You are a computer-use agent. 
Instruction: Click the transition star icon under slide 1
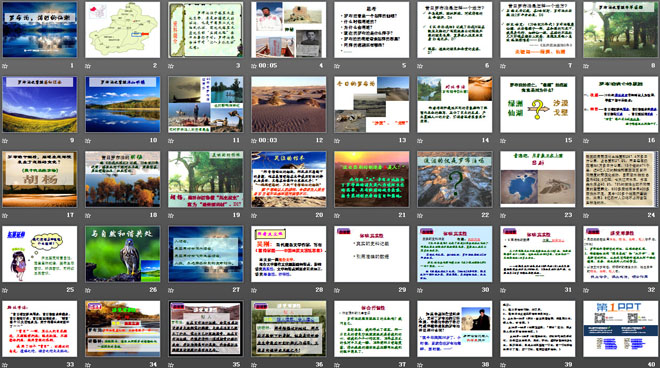[x=5, y=66]
